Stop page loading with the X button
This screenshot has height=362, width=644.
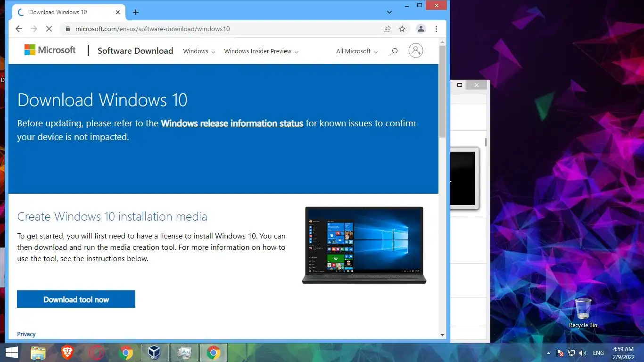point(49,29)
